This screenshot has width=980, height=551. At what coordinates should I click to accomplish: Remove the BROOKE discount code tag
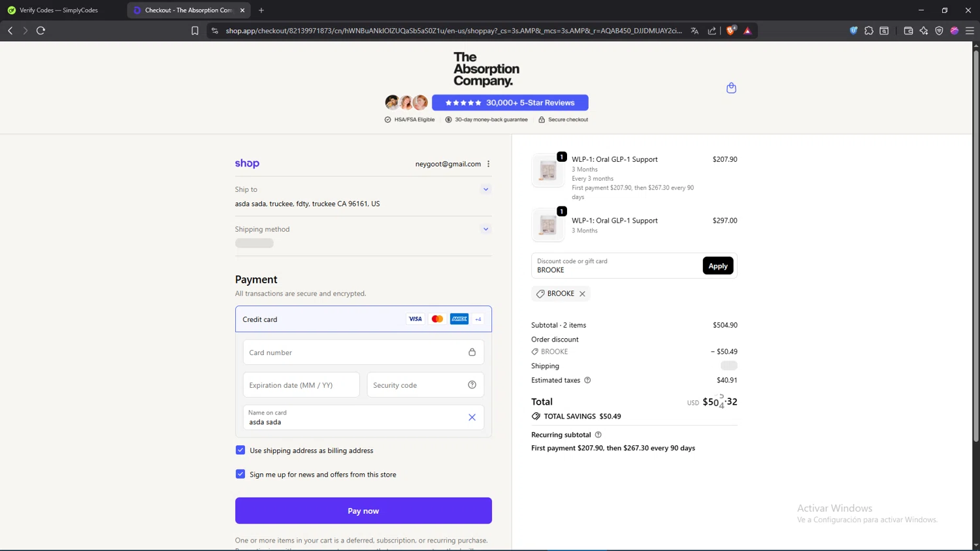coord(582,294)
